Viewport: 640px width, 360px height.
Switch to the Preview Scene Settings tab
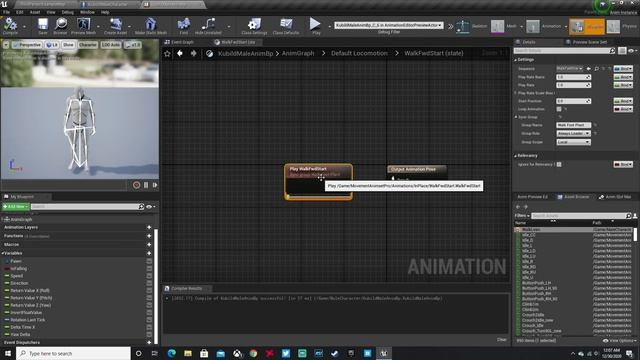587,42
